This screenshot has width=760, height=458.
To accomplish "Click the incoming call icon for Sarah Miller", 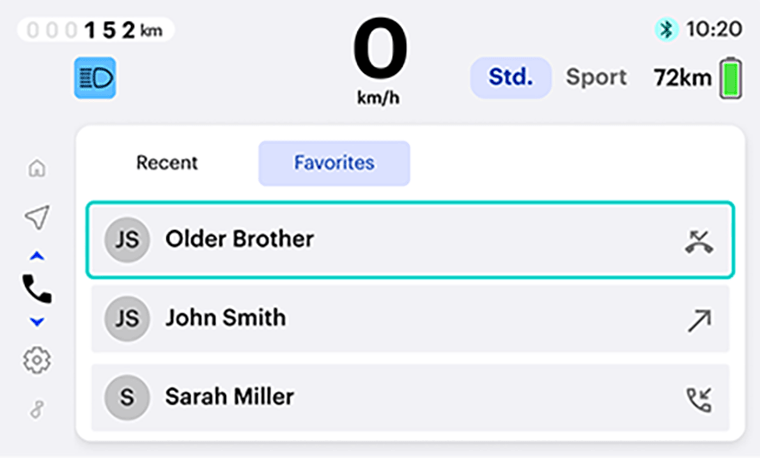I will click(699, 398).
